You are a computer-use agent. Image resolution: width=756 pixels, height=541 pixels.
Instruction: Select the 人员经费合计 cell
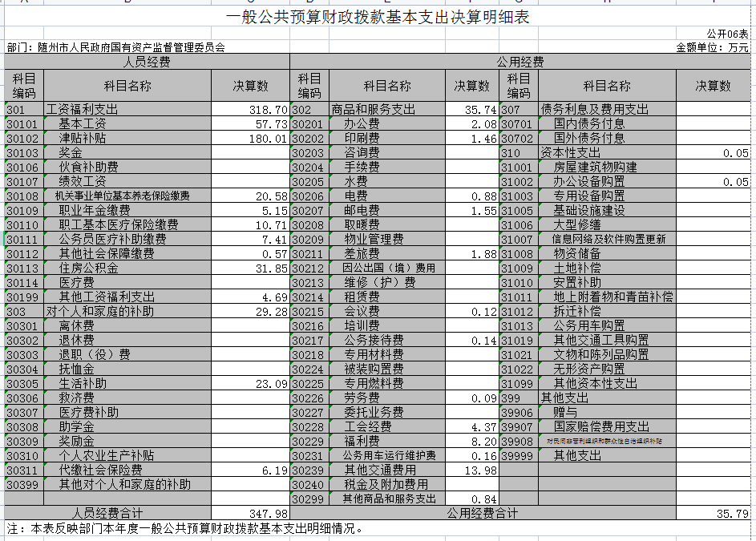(x=107, y=513)
